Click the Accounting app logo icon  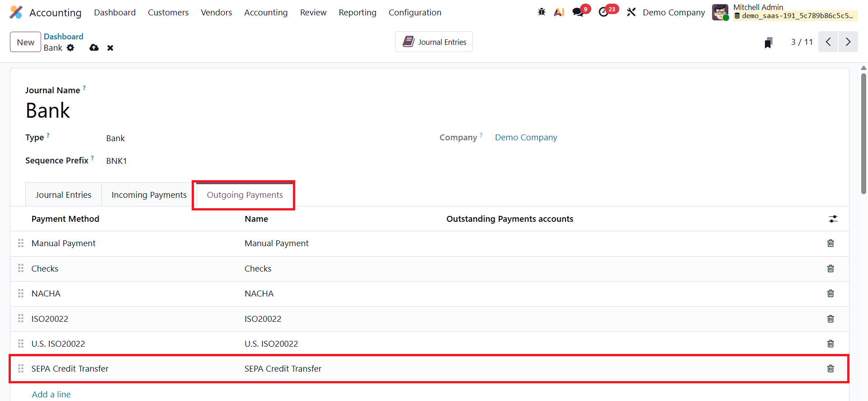16,12
